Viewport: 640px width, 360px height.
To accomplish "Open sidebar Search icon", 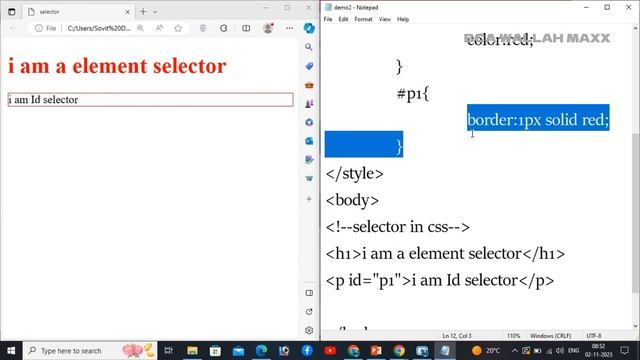I will point(309,47).
